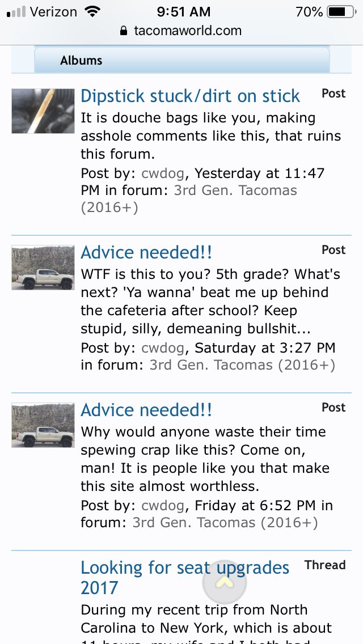This screenshot has width=363, height=644.
Task: Open 3rd Gen. Tacomas forum under dipstick post
Action: [189, 199]
